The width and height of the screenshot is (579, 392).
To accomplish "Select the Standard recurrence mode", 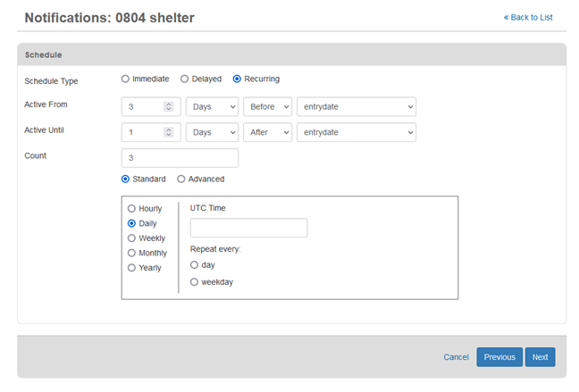I will pos(126,179).
